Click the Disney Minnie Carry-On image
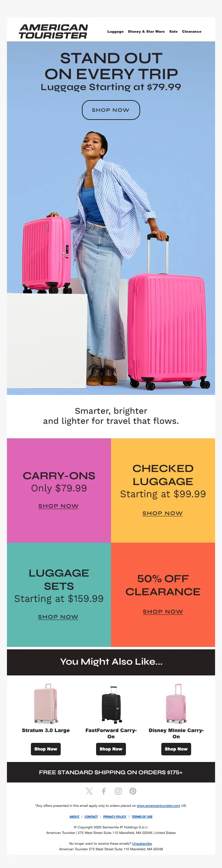Viewport: 222px width, 868px height. click(176, 704)
